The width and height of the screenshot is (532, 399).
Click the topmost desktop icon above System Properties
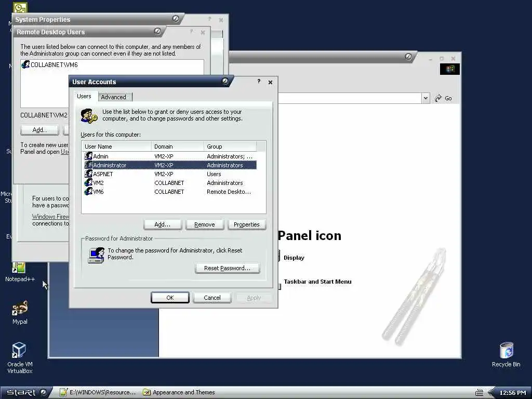[x=20, y=7]
